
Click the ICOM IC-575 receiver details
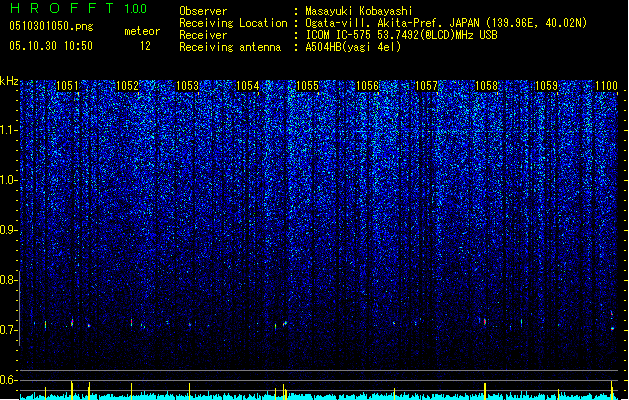(x=402, y=35)
